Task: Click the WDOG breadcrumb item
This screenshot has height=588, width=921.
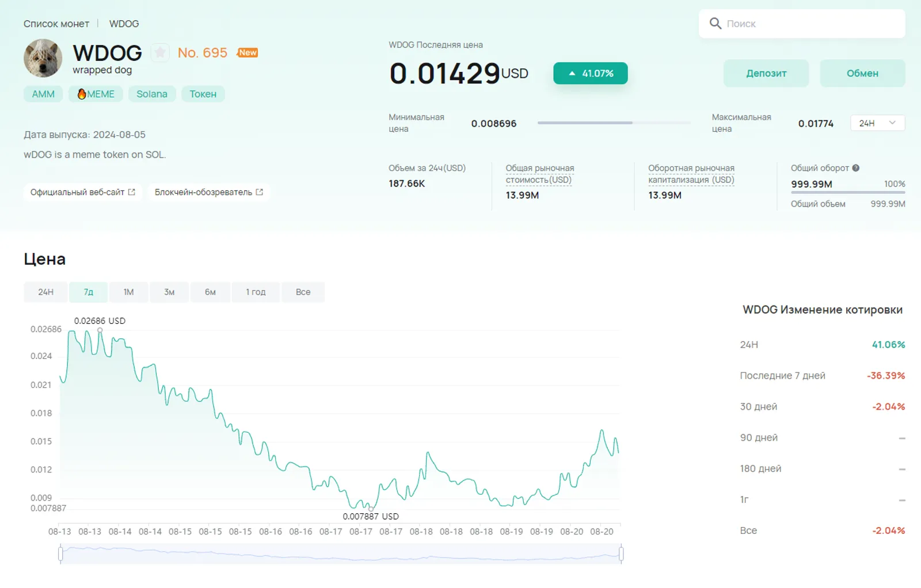Action: 124,24
